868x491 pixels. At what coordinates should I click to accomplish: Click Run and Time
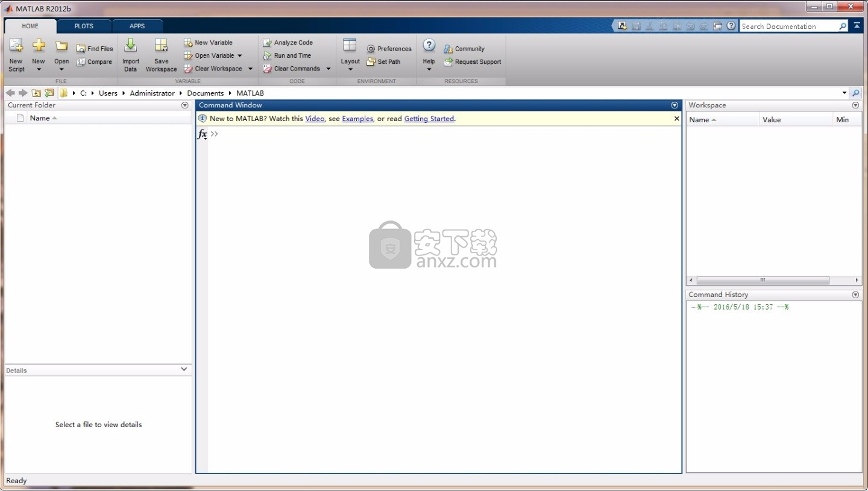pyautogui.click(x=287, y=55)
